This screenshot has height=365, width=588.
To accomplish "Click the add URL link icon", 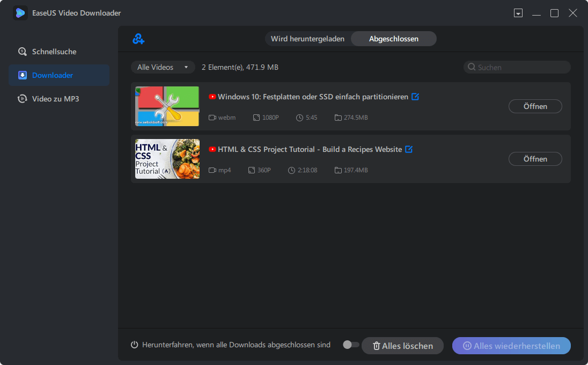I will (138, 39).
